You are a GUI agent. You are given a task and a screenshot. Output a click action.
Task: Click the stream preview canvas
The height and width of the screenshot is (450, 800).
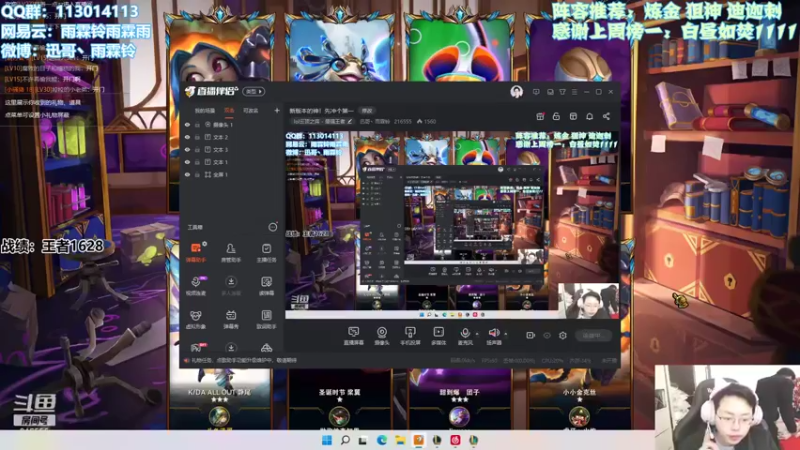[452, 224]
